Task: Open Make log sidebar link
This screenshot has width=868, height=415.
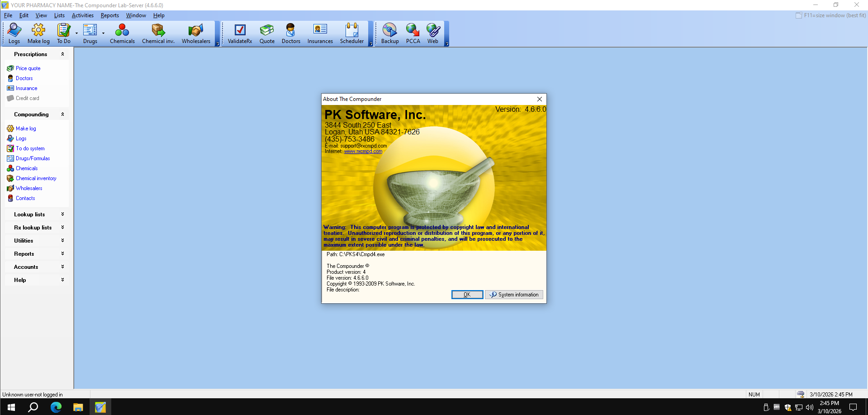Action: click(x=26, y=129)
